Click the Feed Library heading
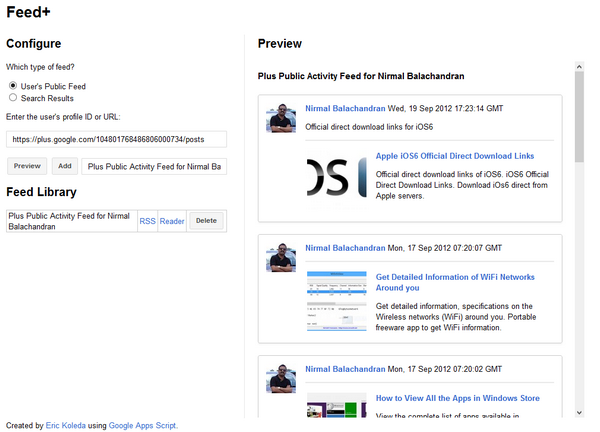Image resolution: width=600 pixels, height=432 pixels. pyautogui.click(x=41, y=192)
